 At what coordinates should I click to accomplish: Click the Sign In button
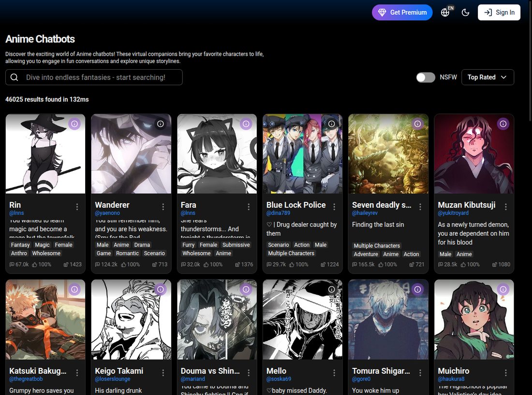pyautogui.click(x=499, y=12)
